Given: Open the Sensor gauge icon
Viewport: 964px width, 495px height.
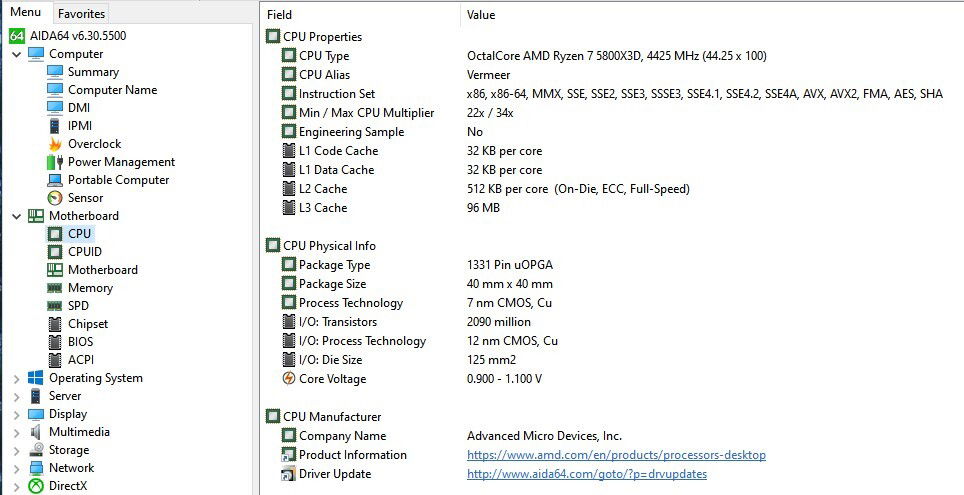Looking at the screenshot, I should tap(55, 198).
